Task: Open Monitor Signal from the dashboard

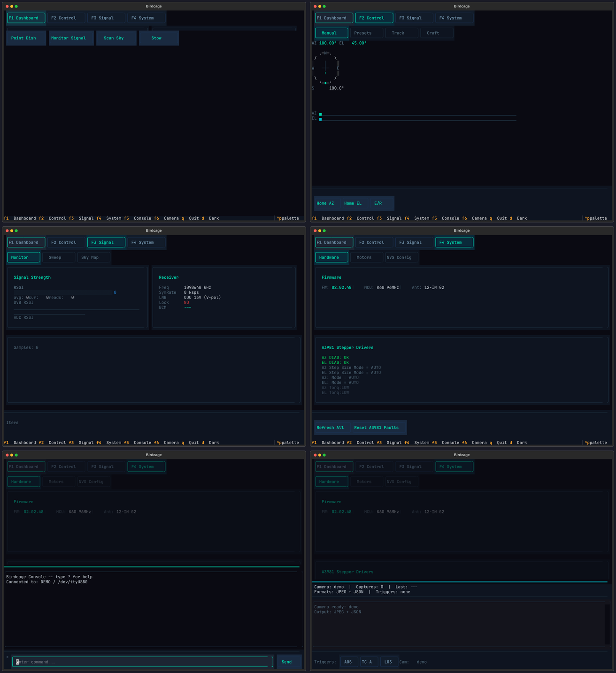Action: (69, 38)
